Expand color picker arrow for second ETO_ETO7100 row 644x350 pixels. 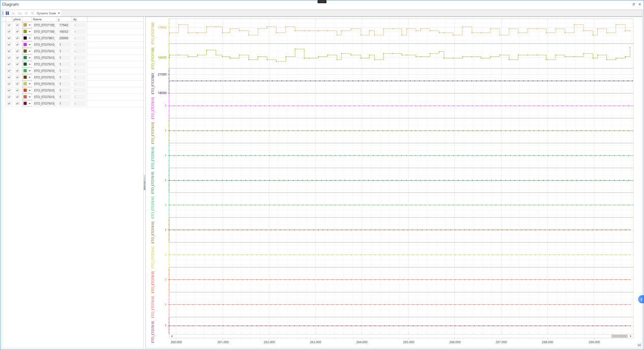[29, 31]
